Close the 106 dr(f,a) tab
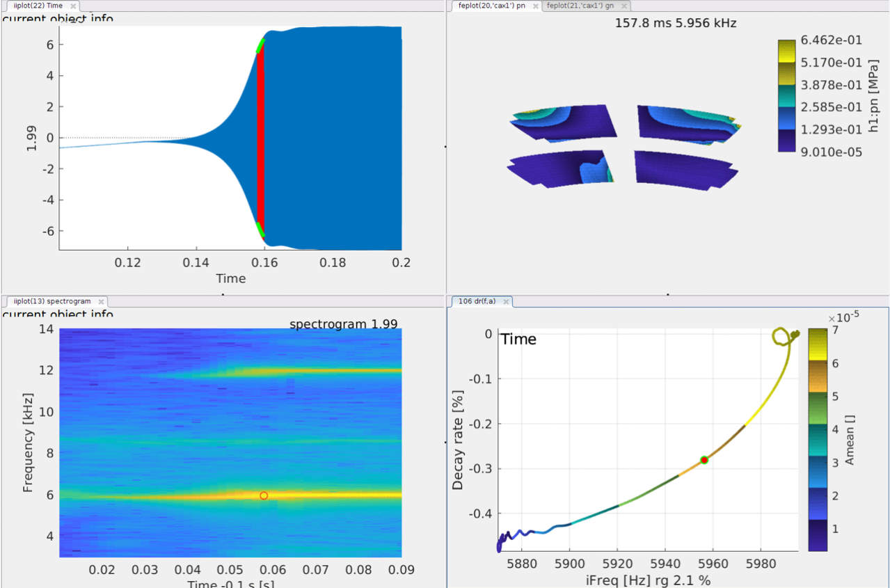The width and height of the screenshot is (890, 588). [x=505, y=301]
